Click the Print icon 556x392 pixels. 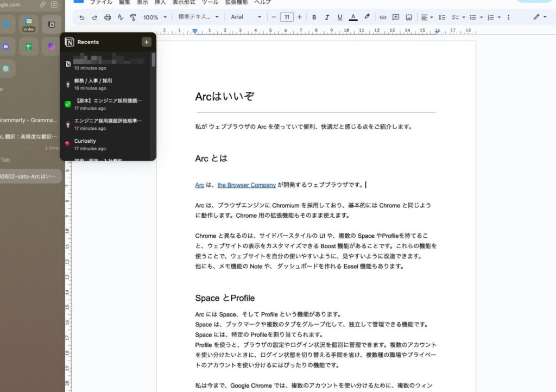click(x=108, y=17)
